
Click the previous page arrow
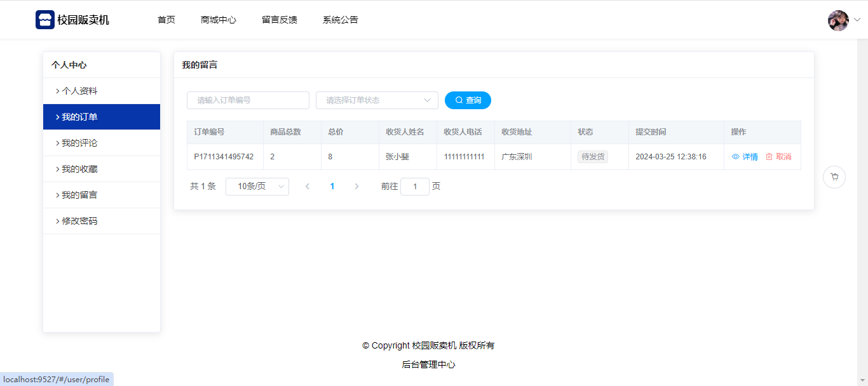pyautogui.click(x=308, y=187)
